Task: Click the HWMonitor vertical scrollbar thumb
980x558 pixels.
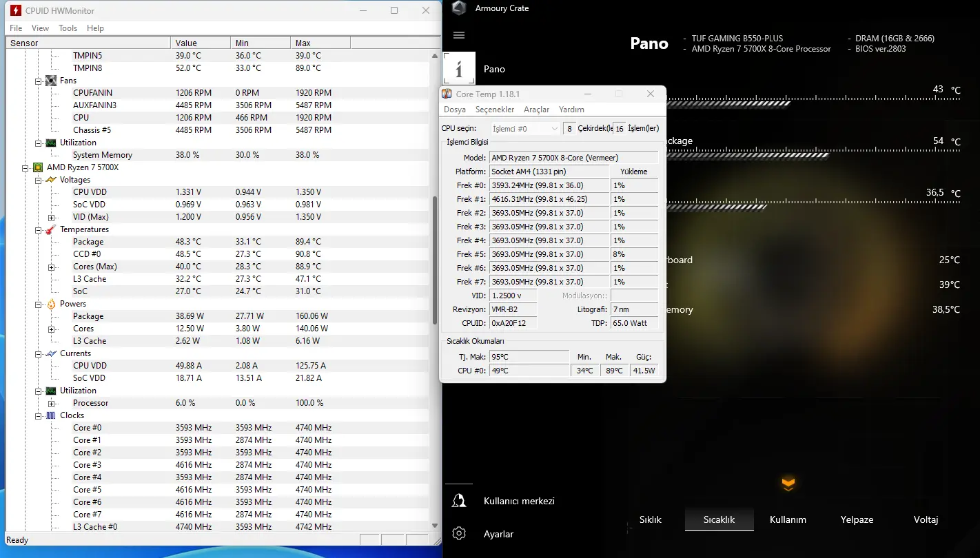Action: click(434, 260)
